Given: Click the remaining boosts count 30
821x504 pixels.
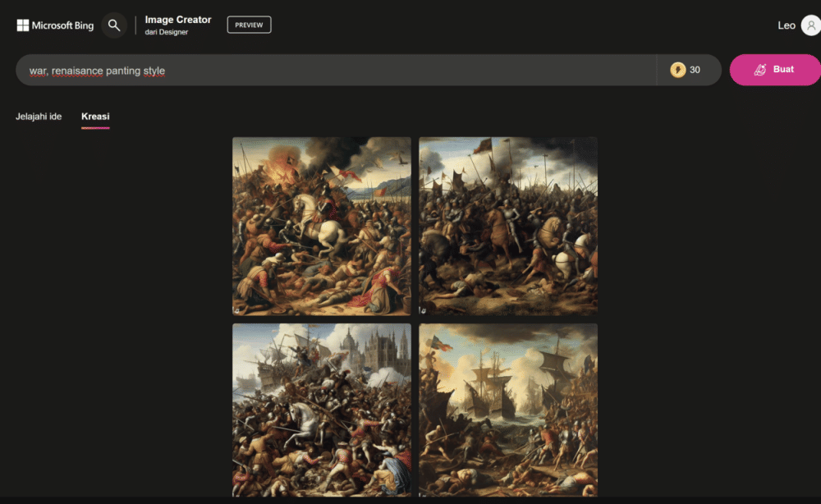Looking at the screenshot, I should pos(695,70).
